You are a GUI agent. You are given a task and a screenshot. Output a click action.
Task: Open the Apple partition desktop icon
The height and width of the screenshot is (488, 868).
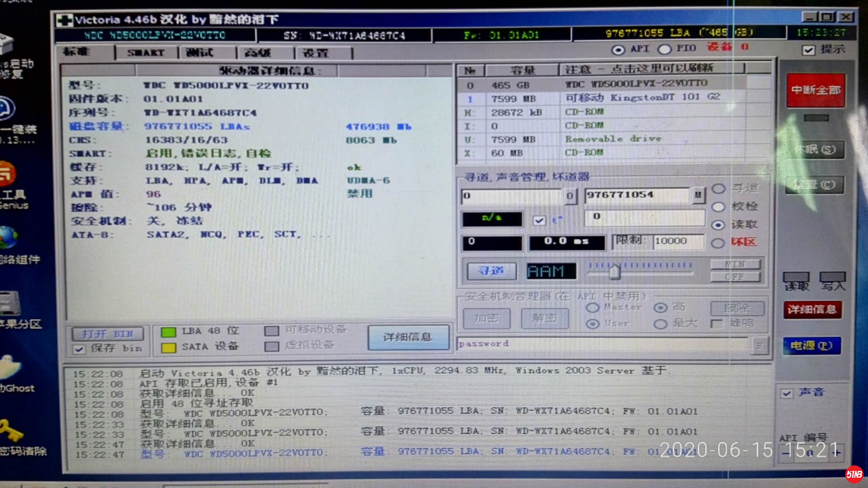pyautogui.click(x=10, y=303)
